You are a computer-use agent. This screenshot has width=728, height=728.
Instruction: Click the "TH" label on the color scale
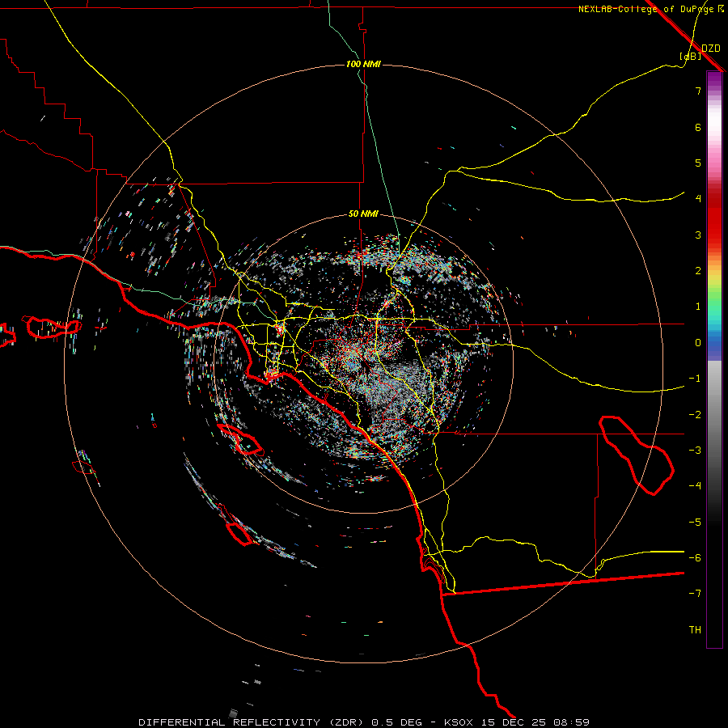(695, 630)
